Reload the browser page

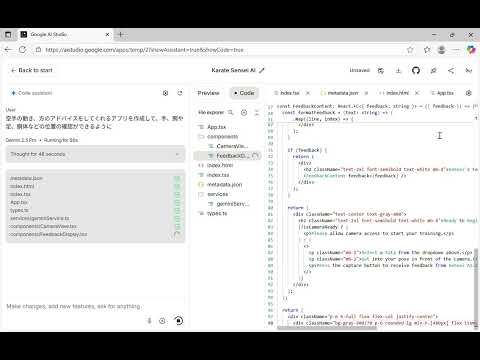point(22,50)
